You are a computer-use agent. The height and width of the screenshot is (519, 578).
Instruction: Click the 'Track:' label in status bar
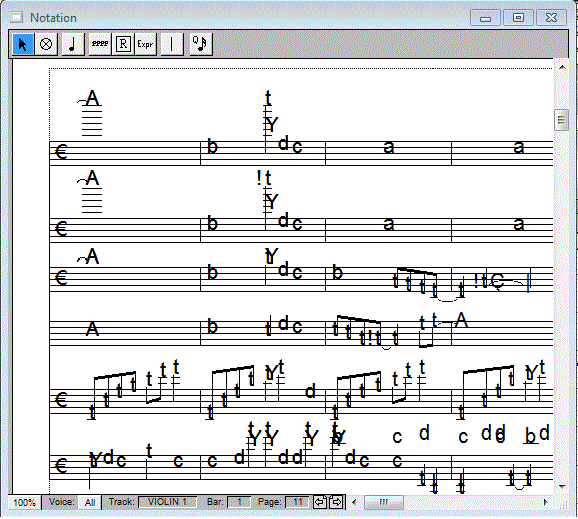click(x=121, y=502)
